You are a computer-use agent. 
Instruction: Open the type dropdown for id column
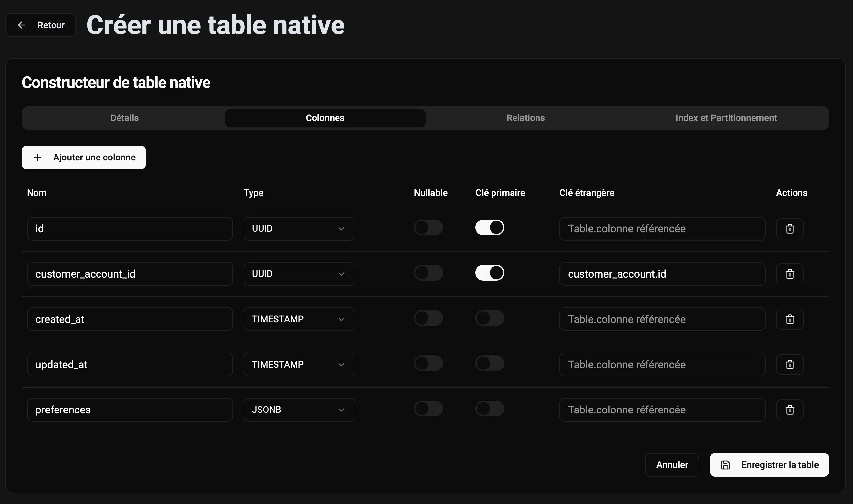pyautogui.click(x=299, y=229)
